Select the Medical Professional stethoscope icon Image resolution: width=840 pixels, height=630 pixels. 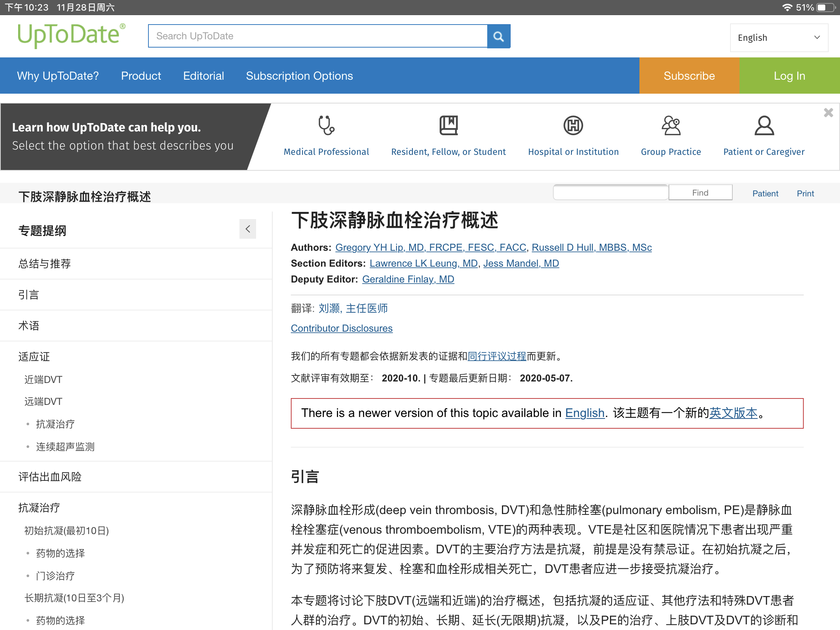(326, 126)
